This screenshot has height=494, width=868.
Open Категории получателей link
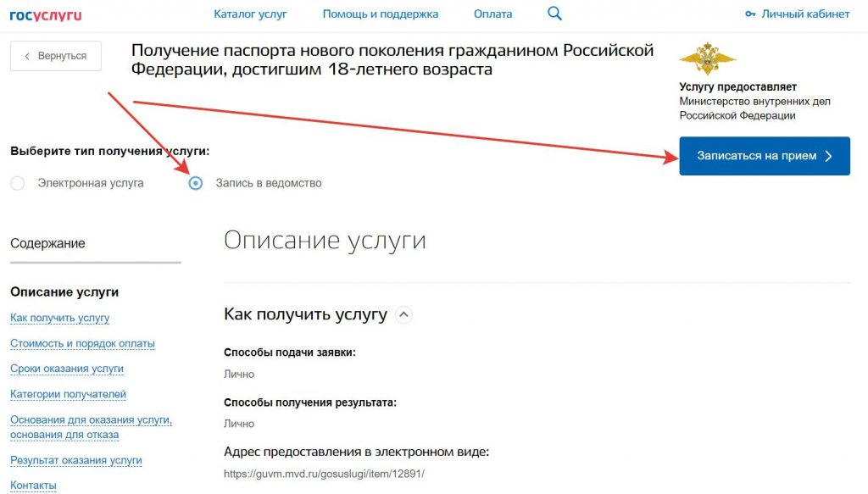pos(68,394)
